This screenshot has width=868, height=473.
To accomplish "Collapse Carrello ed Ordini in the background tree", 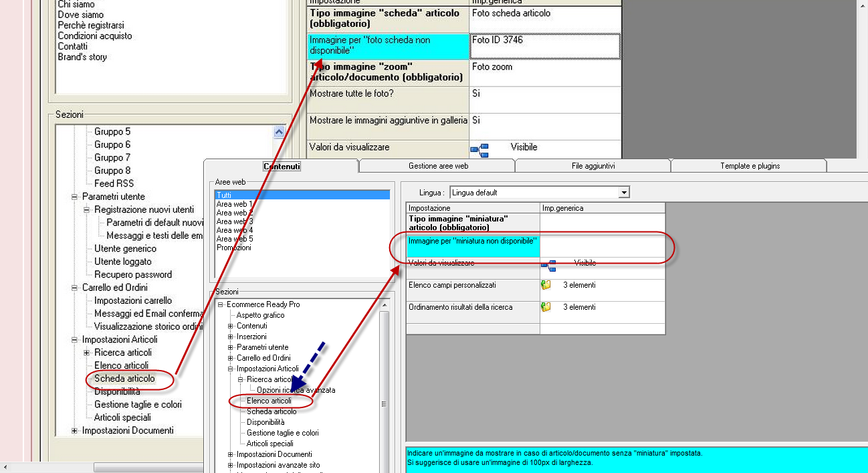I will click(75, 288).
